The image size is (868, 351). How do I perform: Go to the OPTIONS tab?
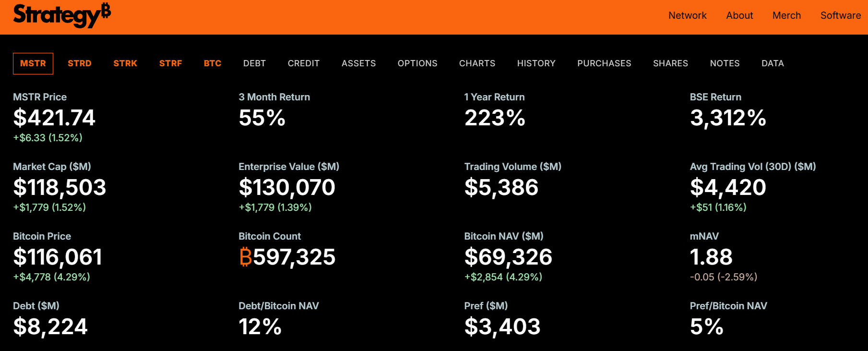click(417, 63)
